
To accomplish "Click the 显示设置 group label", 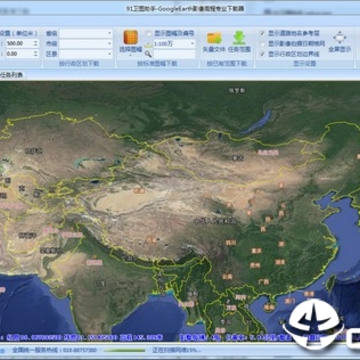I will click(x=304, y=64).
